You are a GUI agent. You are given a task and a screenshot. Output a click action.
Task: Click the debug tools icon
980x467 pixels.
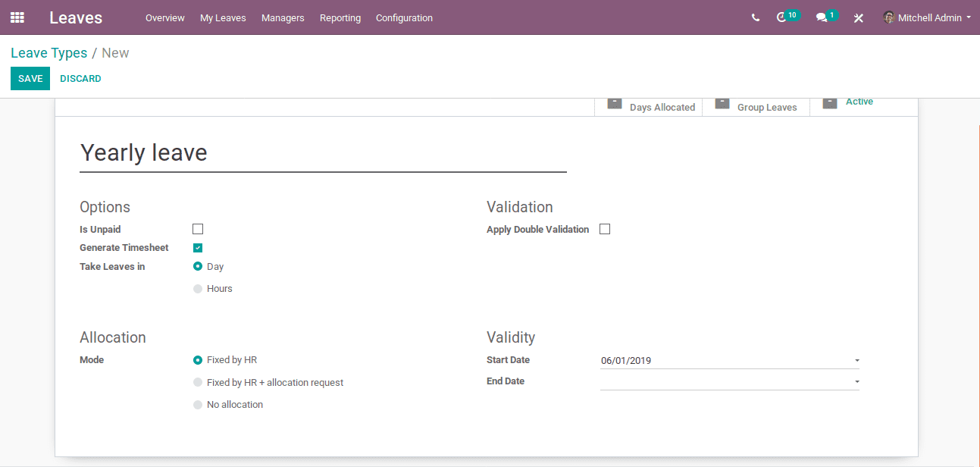point(859,17)
